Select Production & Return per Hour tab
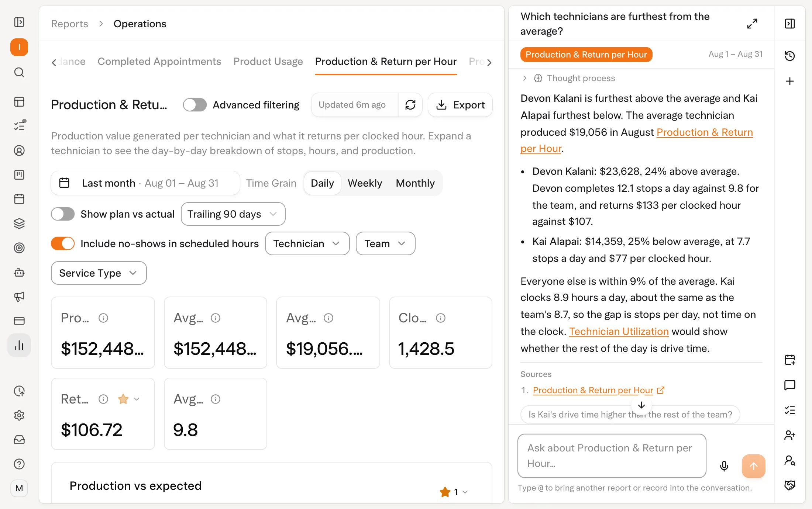 pyautogui.click(x=386, y=62)
